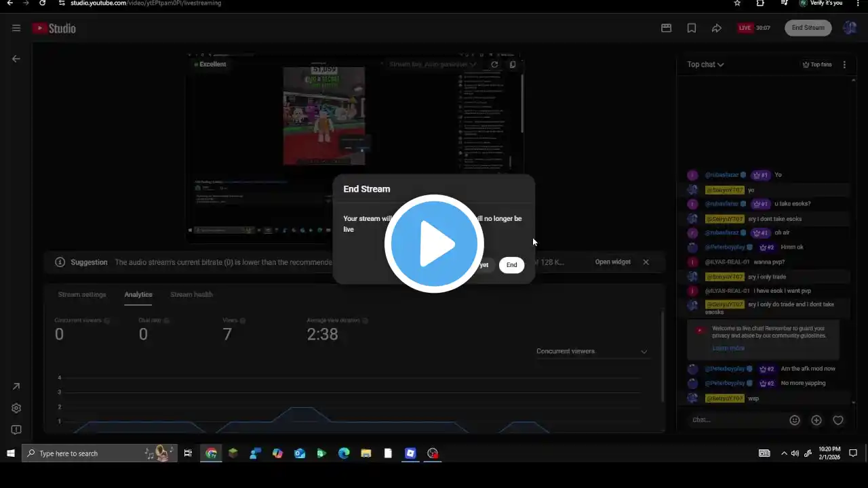
Task: Expand the Top chat dropdown
Action: [x=705, y=64]
